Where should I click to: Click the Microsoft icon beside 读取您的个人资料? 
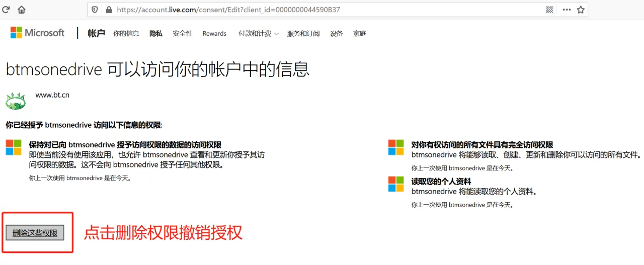pyautogui.click(x=396, y=184)
